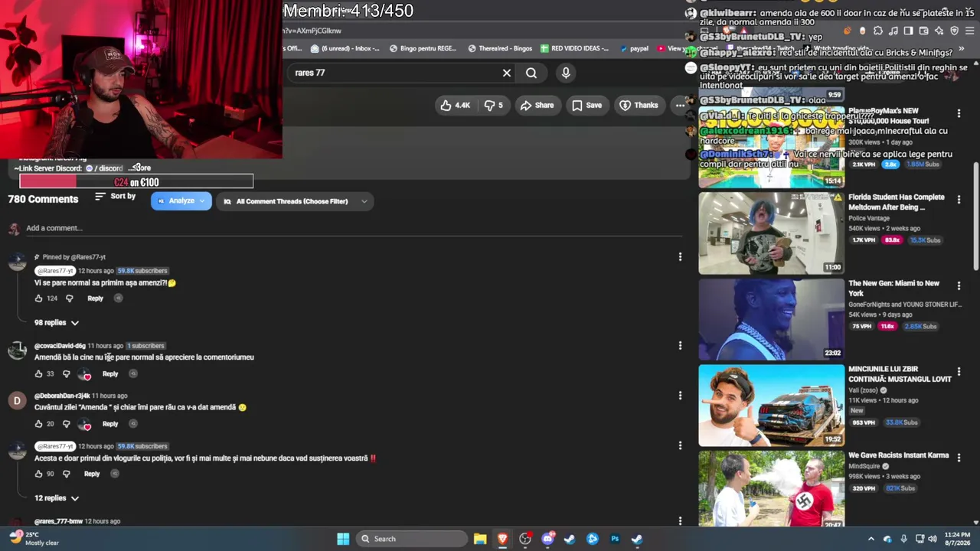Open Discord from the taskbar
Screen dimensions: 980x551
click(x=547, y=539)
